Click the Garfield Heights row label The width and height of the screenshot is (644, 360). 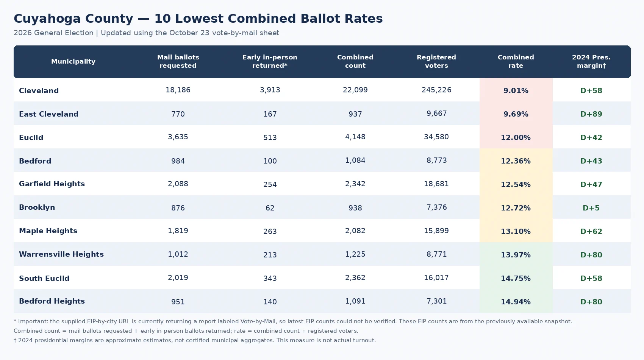[52, 184]
